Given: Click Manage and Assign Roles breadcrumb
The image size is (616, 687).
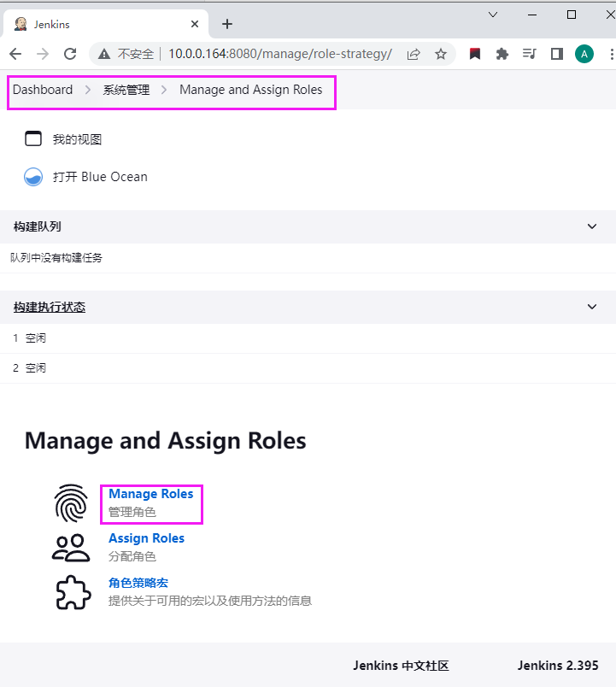Looking at the screenshot, I should point(250,90).
